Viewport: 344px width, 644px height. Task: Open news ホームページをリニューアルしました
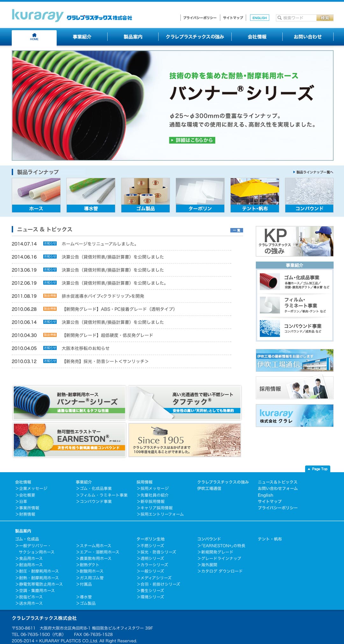(99, 244)
